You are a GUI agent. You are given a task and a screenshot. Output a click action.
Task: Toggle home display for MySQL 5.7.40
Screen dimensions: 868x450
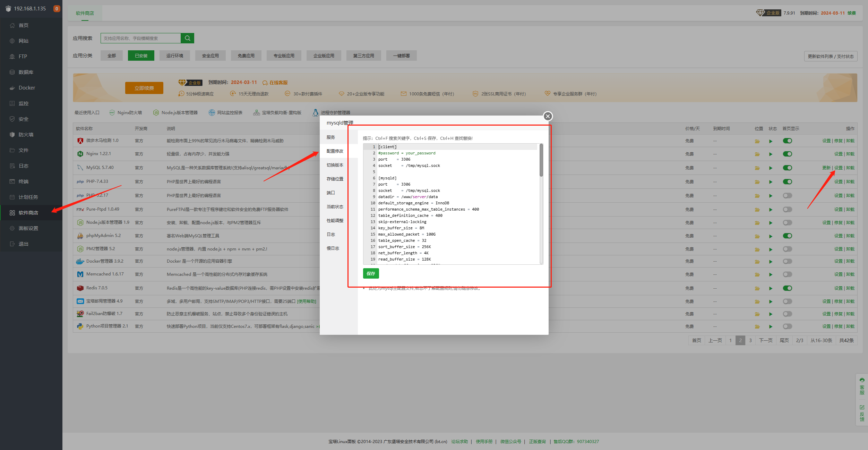pos(788,168)
